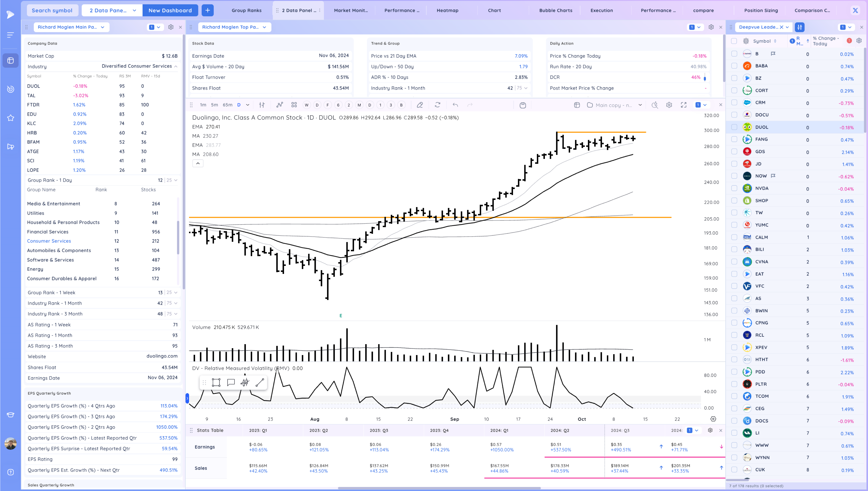Select the trend line drawing tool
868x491 pixels.
point(259,382)
